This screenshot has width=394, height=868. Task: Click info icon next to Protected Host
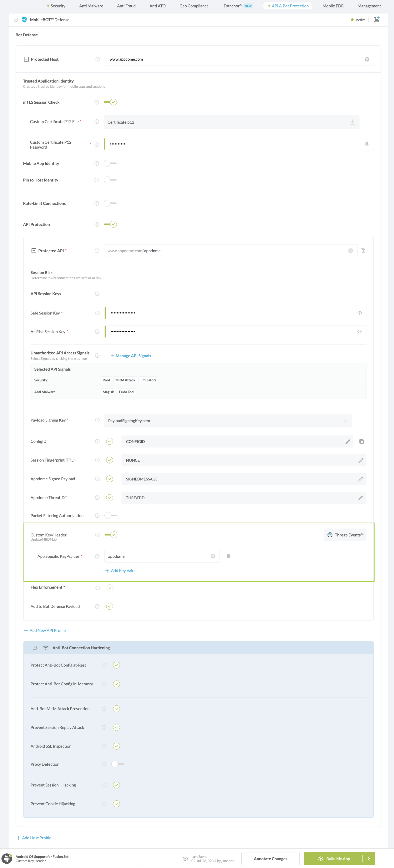98,59
